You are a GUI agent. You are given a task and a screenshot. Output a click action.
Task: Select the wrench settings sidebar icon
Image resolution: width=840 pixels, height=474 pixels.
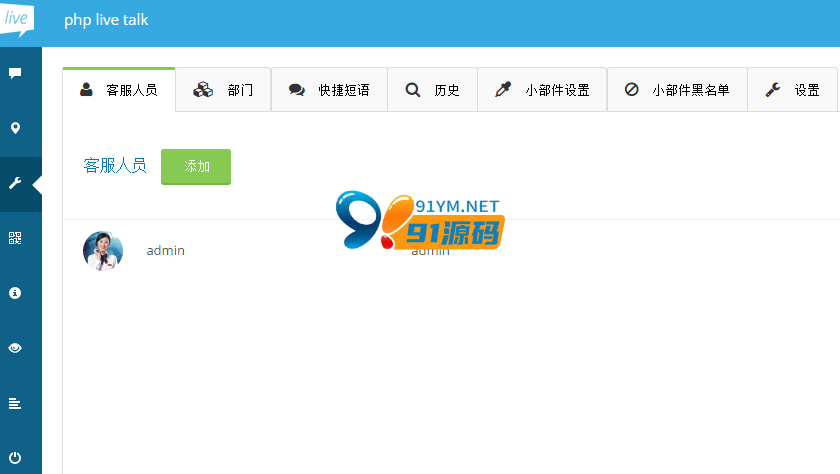coord(15,183)
